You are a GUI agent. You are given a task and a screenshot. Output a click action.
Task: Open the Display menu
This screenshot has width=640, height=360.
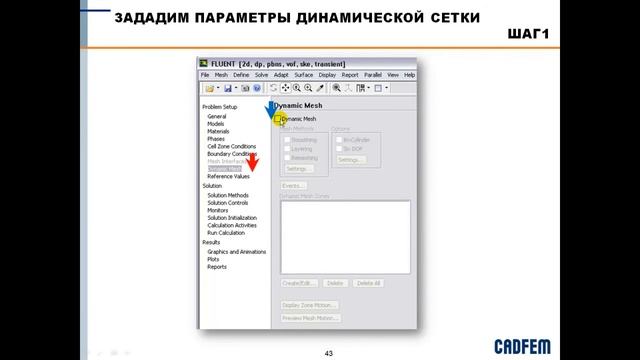click(x=327, y=75)
